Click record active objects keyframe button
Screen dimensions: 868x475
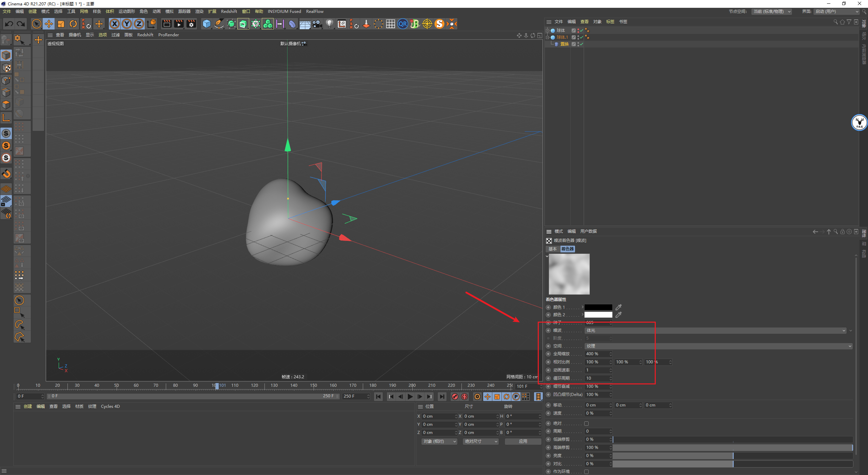click(455, 397)
